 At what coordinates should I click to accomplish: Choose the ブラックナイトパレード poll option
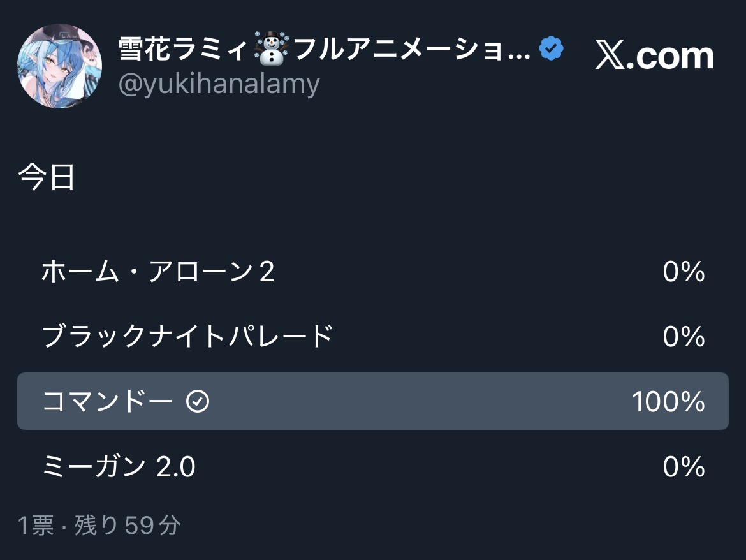click(x=187, y=337)
